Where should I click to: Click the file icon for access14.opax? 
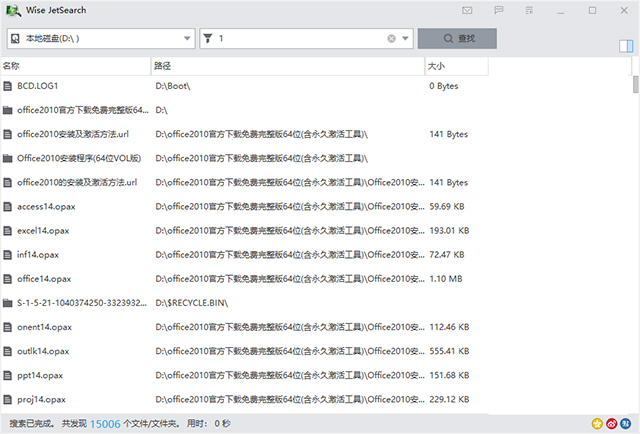tap(7, 206)
